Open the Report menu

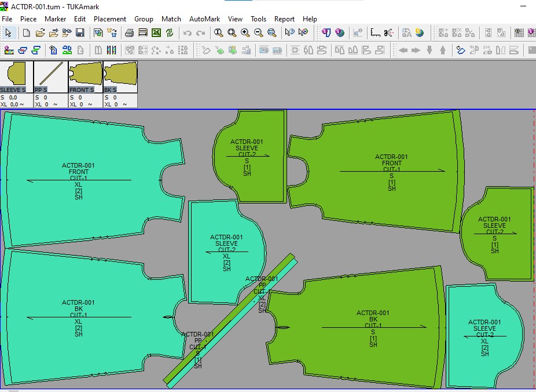pos(284,19)
